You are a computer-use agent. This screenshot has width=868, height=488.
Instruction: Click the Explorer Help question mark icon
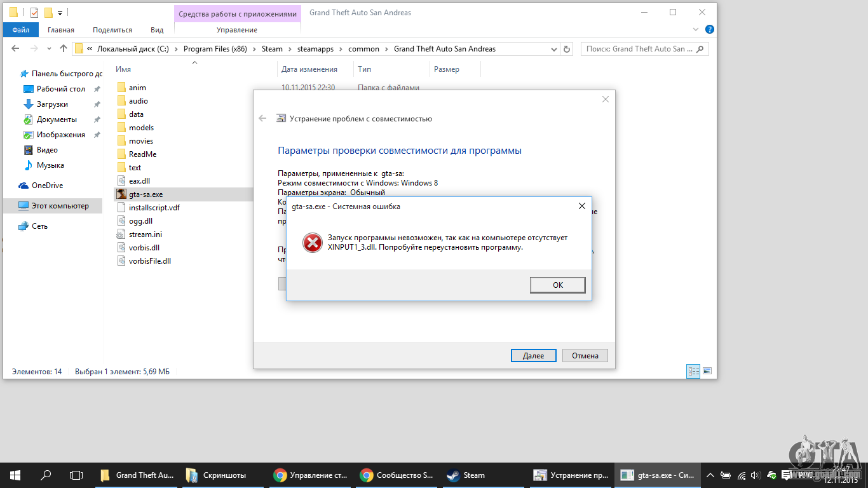point(710,29)
